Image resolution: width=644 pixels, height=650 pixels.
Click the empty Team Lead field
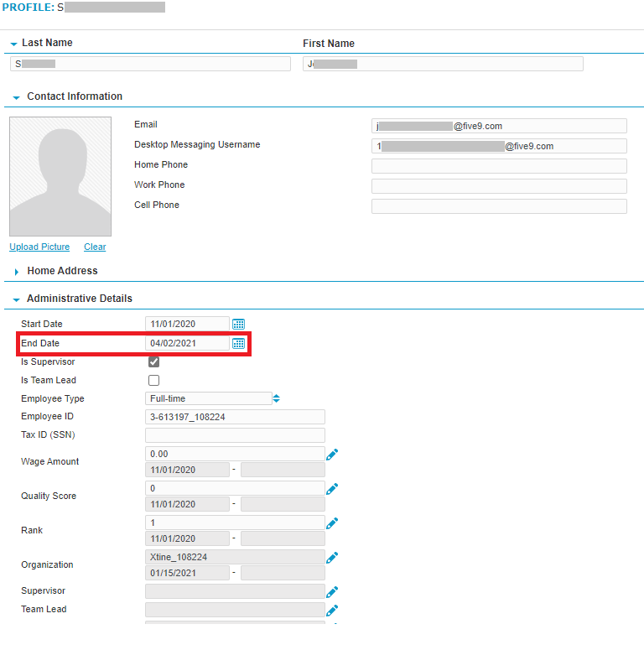click(235, 610)
